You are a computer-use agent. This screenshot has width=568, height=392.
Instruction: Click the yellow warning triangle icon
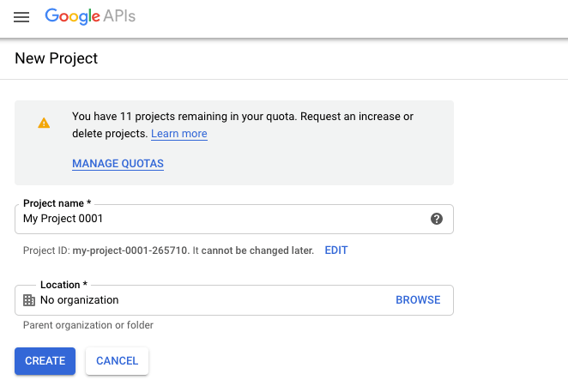pos(44,124)
